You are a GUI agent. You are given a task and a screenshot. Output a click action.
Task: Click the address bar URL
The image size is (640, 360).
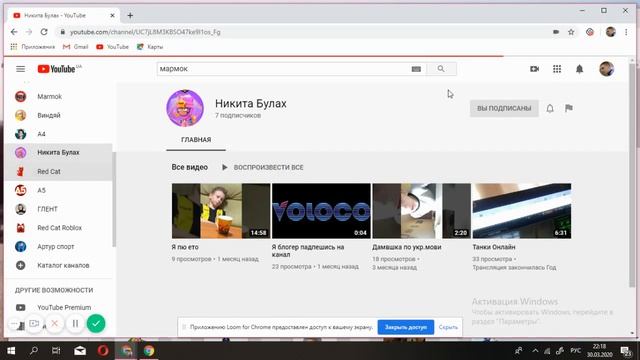tap(145, 32)
